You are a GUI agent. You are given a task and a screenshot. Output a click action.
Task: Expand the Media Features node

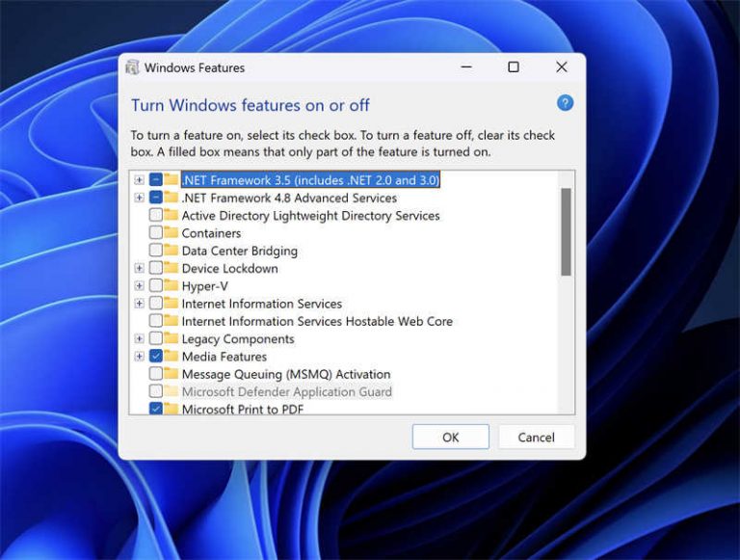click(x=139, y=356)
